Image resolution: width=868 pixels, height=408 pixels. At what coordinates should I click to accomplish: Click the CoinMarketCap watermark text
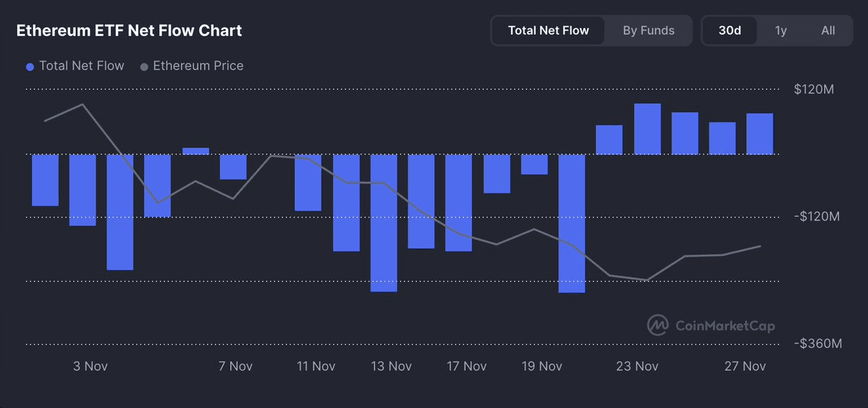click(725, 325)
